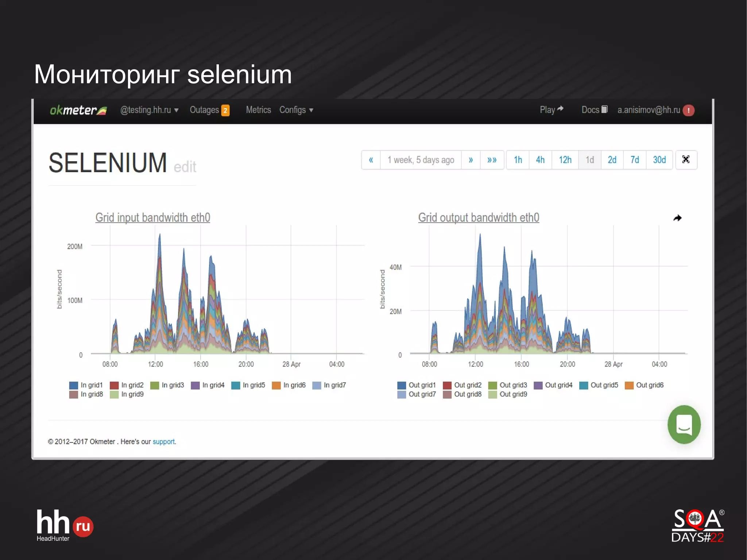The width and height of the screenshot is (747, 560).
Task: Go back in time with « button
Action: pyautogui.click(x=371, y=160)
